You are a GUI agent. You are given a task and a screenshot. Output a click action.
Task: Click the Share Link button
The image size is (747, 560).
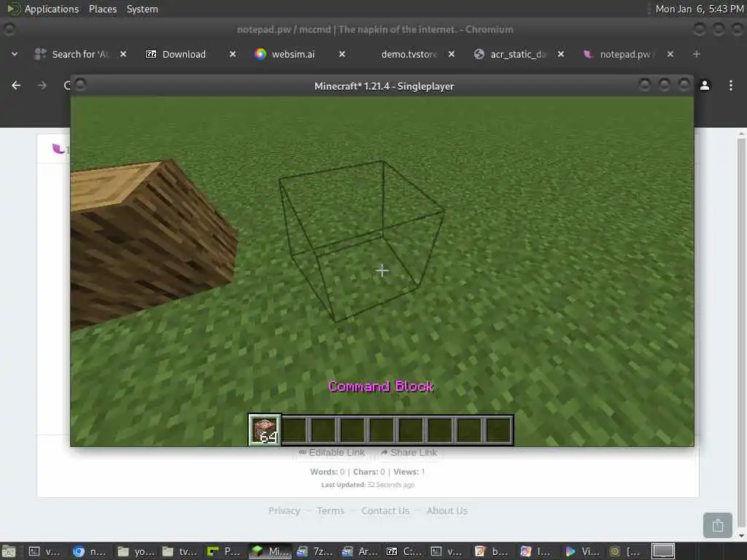(409, 452)
